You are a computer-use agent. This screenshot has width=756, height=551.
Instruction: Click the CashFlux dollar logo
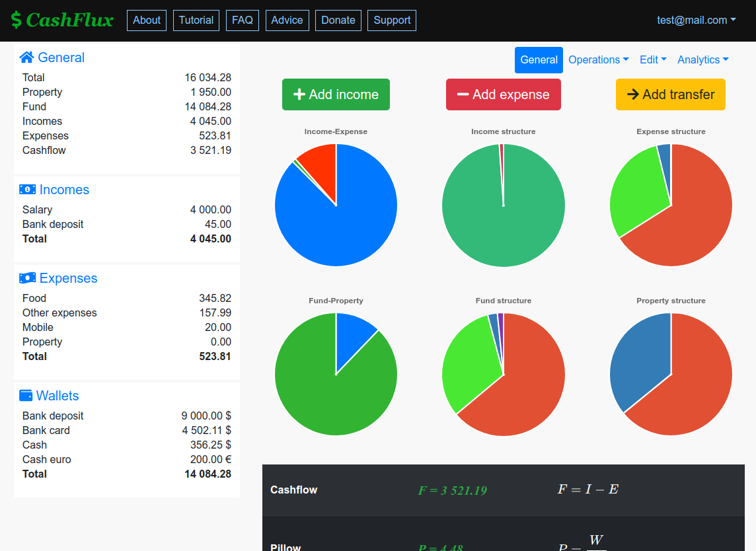point(61,20)
